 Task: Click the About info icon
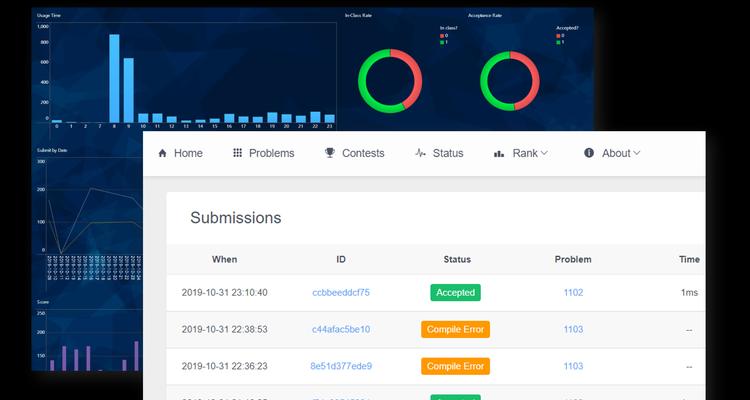tap(589, 153)
